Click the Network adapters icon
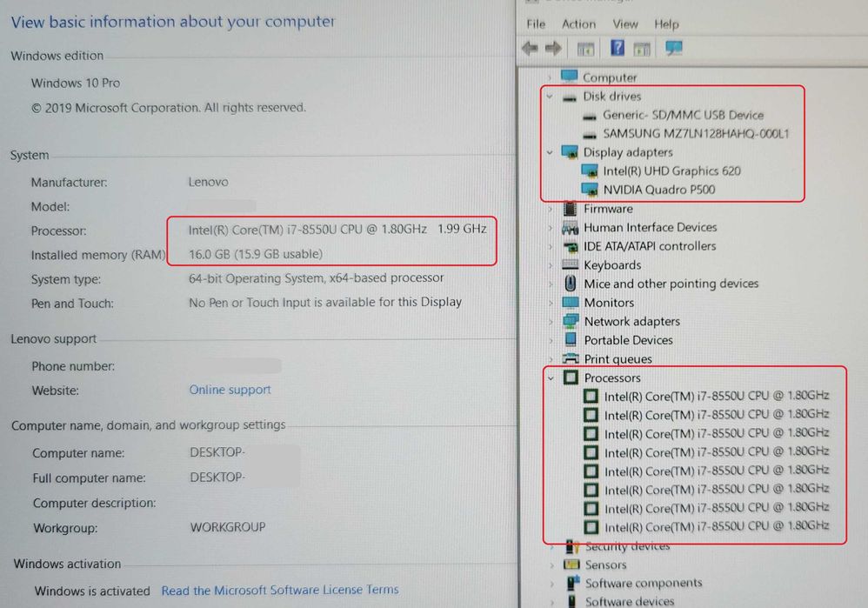 click(571, 321)
